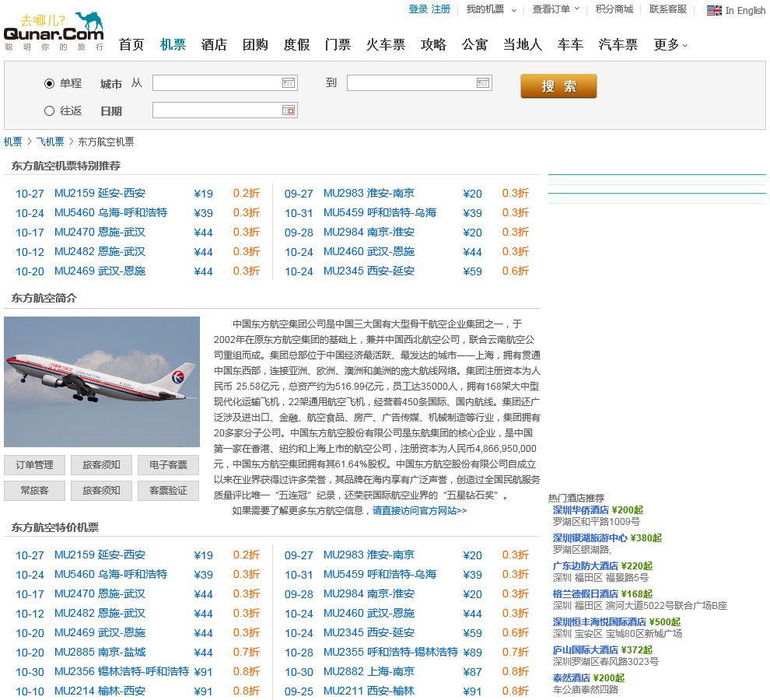Open the 公寓 apartments tab
This screenshot has height=700, width=770.
point(475,44)
